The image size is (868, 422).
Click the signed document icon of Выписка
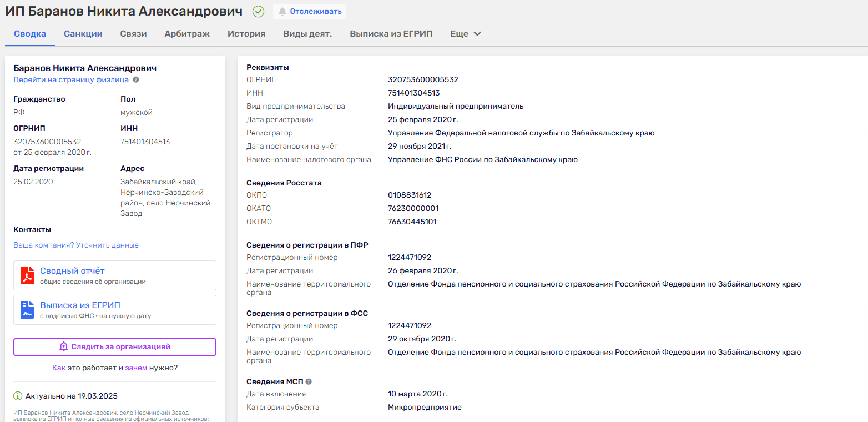(27, 310)
